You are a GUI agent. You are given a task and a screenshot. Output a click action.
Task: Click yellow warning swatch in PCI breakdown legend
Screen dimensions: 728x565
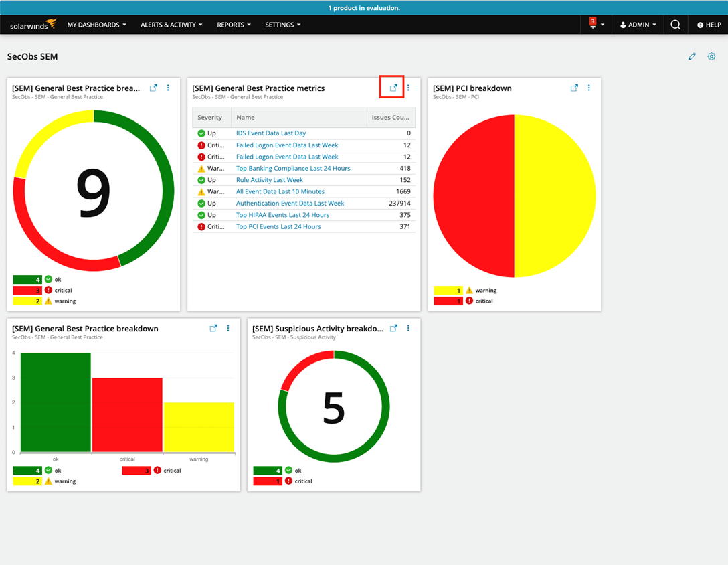pos(448,290)
